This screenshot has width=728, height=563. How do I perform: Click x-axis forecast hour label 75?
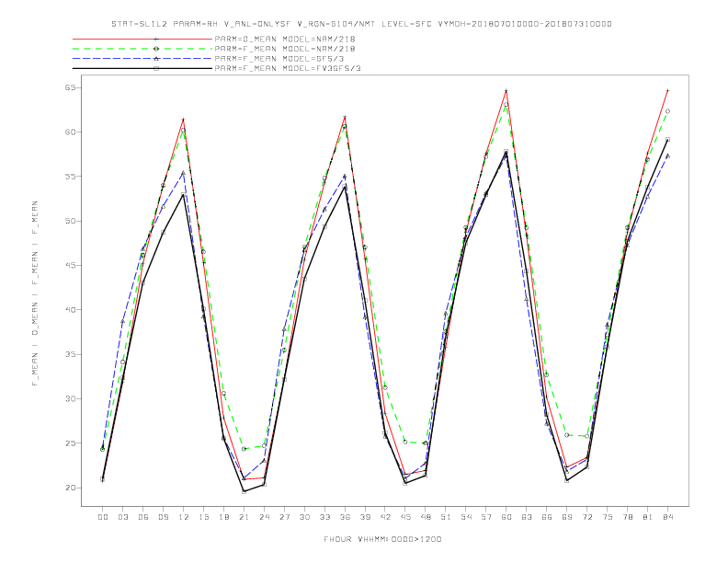coord(608,517)
